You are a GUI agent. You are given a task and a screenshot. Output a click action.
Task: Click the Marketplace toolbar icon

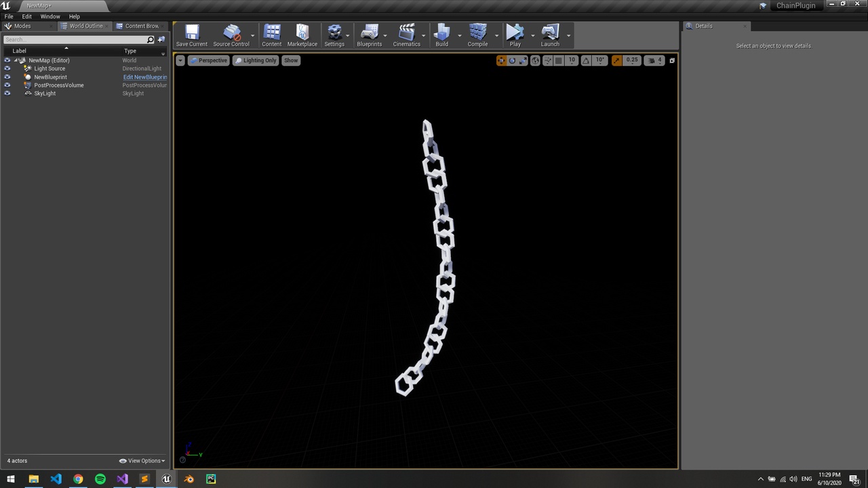(x=302, y=35)
